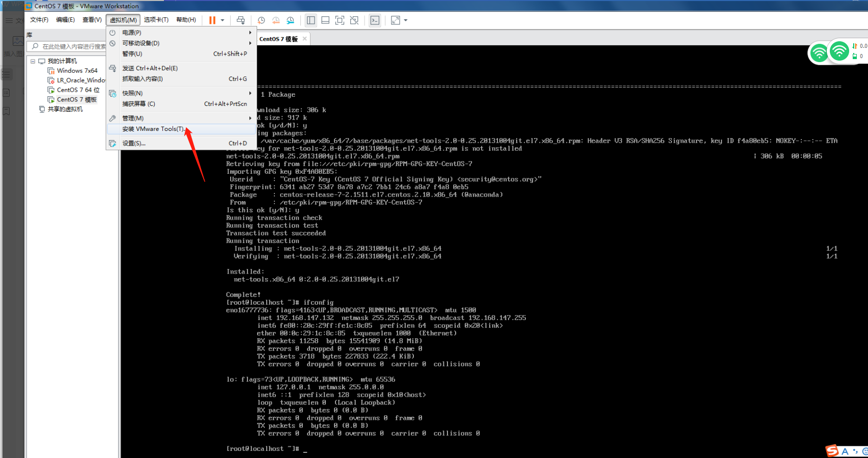Click the 'inet 127.0.0.1' console text
This screenshot has width=868, height=458.
point(284,387)
